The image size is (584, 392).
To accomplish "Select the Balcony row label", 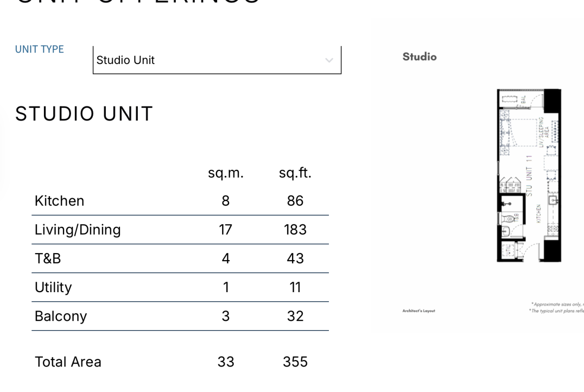I will coord(60,316).
